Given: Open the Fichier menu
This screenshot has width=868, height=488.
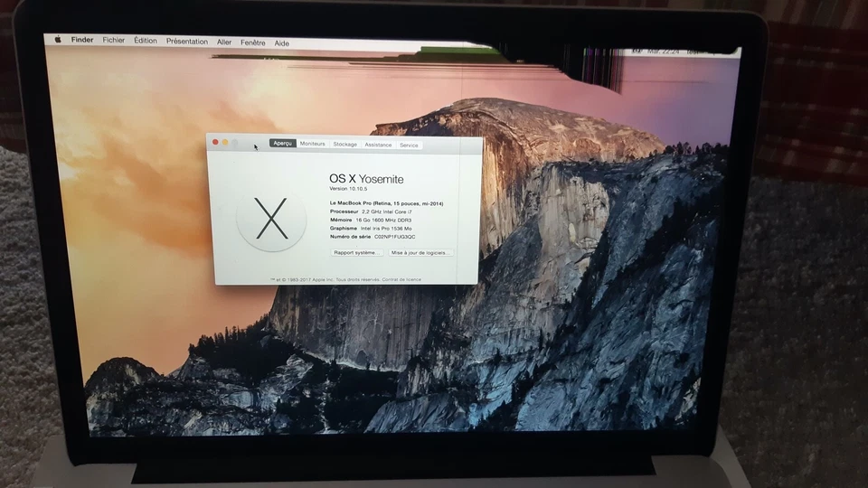Looking at the screenshot, I should coord(114,40).
